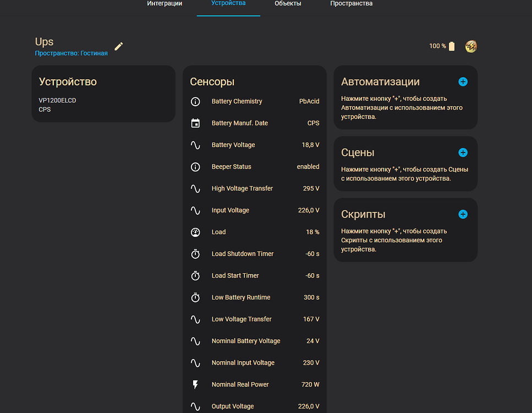Select the Load Shutdown Timer stopwatch icon

coord(195,254)
